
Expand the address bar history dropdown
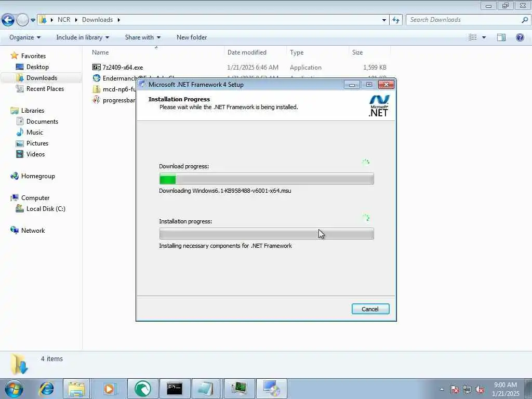[x=384, y=20]
